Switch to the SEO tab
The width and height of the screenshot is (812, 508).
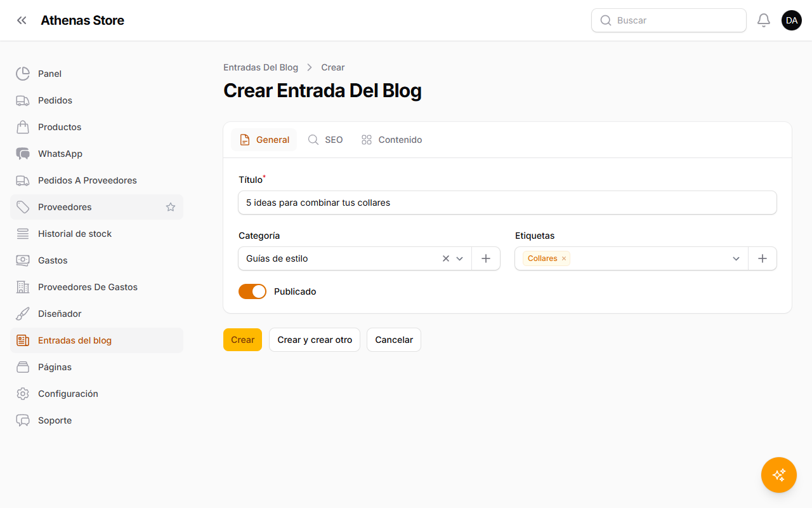325,140
